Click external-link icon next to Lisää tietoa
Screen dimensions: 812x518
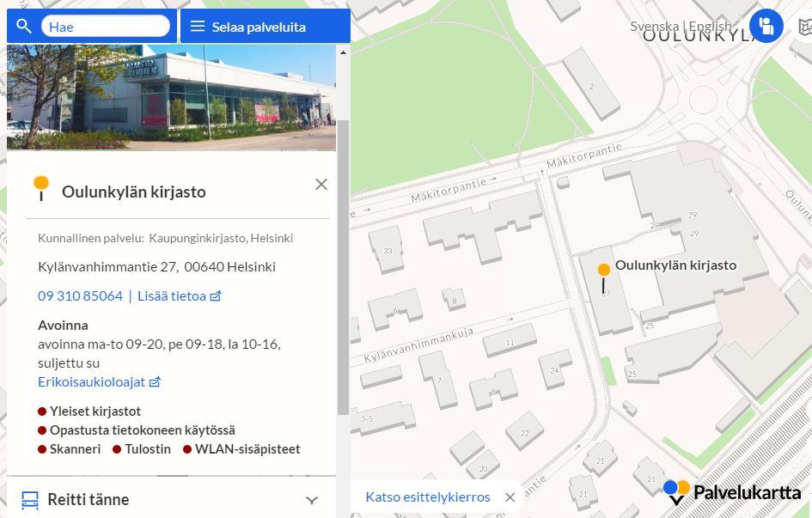coord(216,296)
